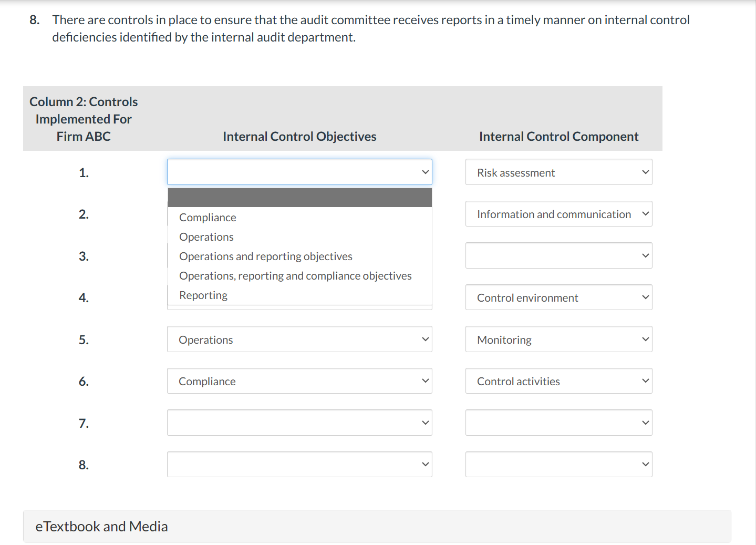Collapse row 1 Internal Control Objectives dropdown

pyautogui.click(x=299, y=172)
